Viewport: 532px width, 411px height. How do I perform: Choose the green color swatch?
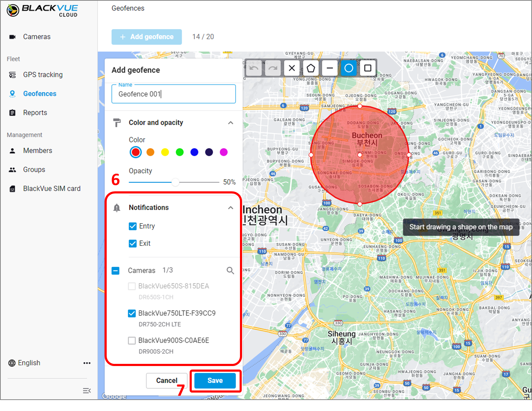(x=180, y=152)
